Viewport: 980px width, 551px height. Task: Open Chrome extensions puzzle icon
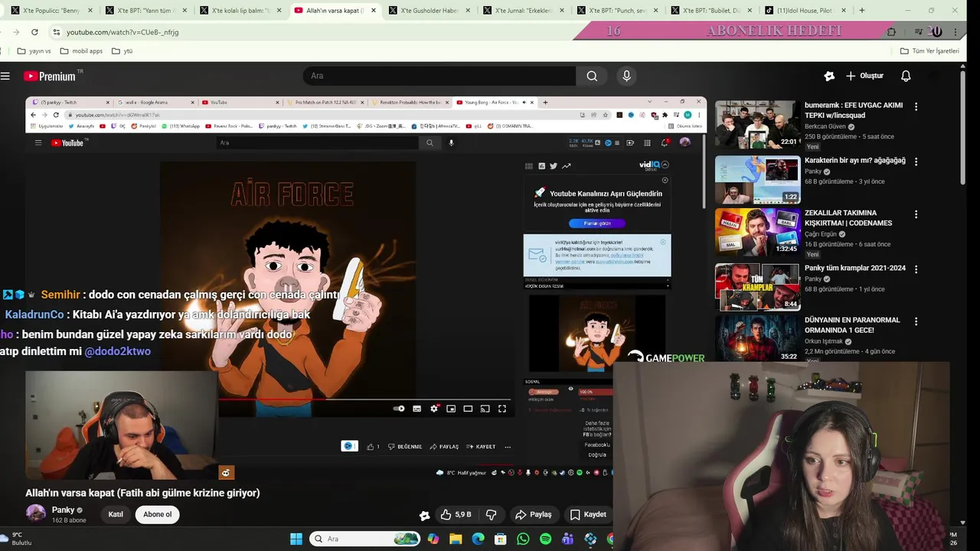(891, 32)
